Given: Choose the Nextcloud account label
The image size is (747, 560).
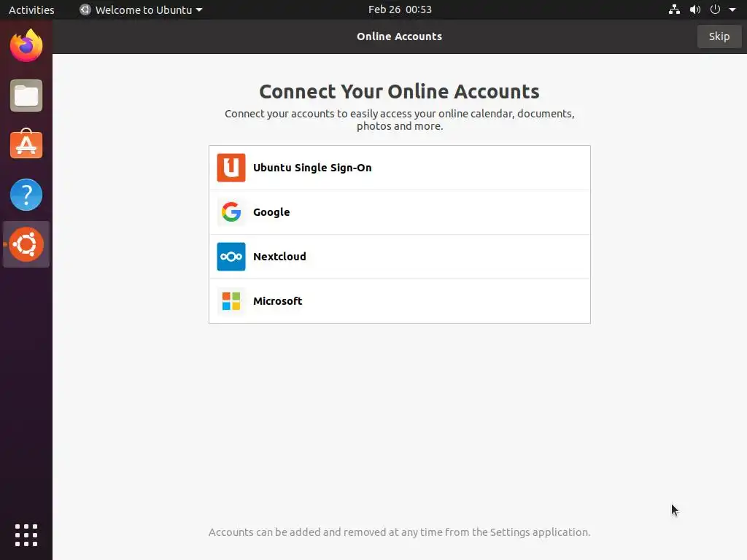Looking at the screenshot, I should click(x=279, y=257).
